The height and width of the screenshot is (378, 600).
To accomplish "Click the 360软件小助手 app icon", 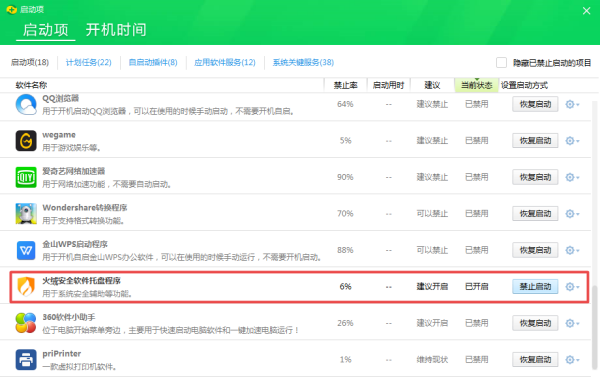I will coord(26,323).
